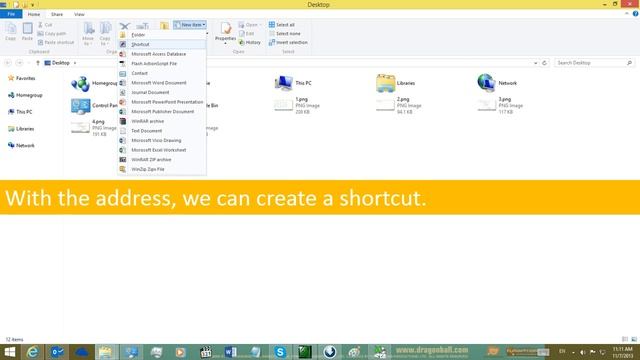Click the Cut command
Image resolution: width=640 pixels, height=360 pixels.
coord(45,25)
